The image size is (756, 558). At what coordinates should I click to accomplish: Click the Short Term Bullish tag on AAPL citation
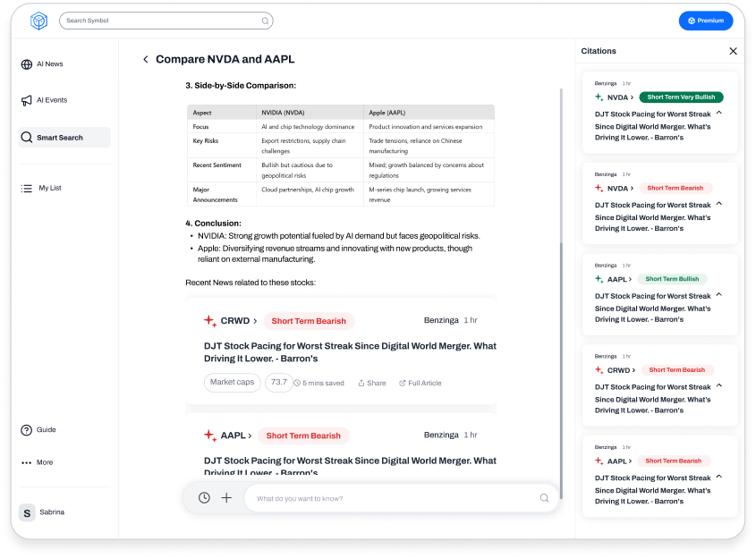[x=672, y=279]
